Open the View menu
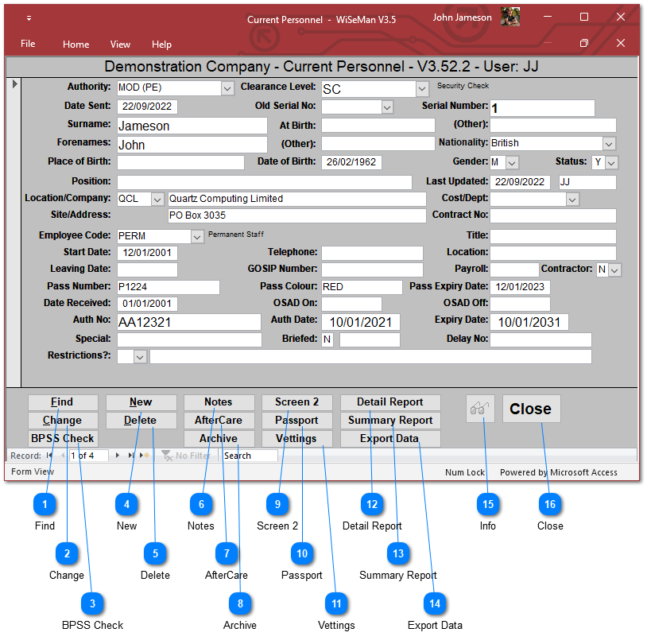 120,45
